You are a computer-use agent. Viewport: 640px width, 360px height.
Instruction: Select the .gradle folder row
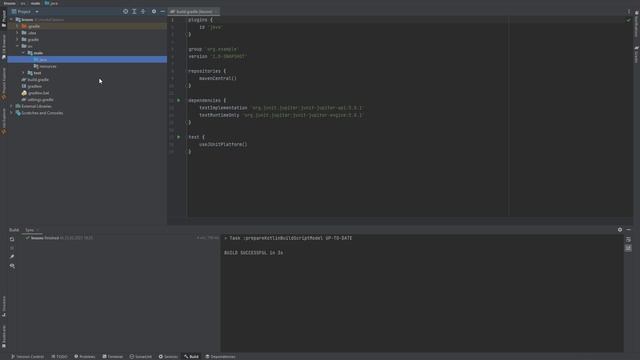click(87, 26)
